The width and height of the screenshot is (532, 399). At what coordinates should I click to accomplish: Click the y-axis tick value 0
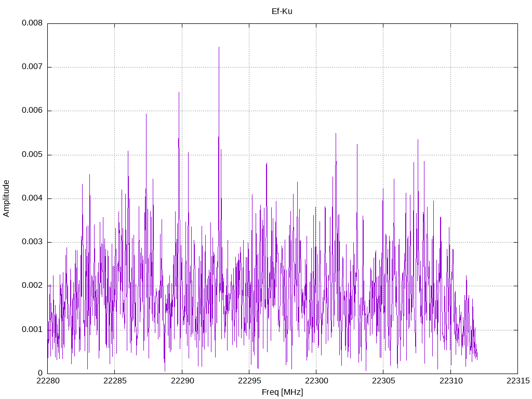[41, 374]
